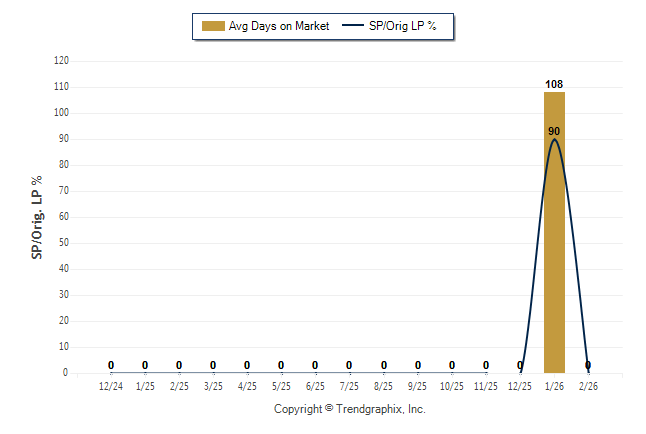Click the 50 value on the y-axis
Viewport: 646px width, 434px height.
coord(64,243)
